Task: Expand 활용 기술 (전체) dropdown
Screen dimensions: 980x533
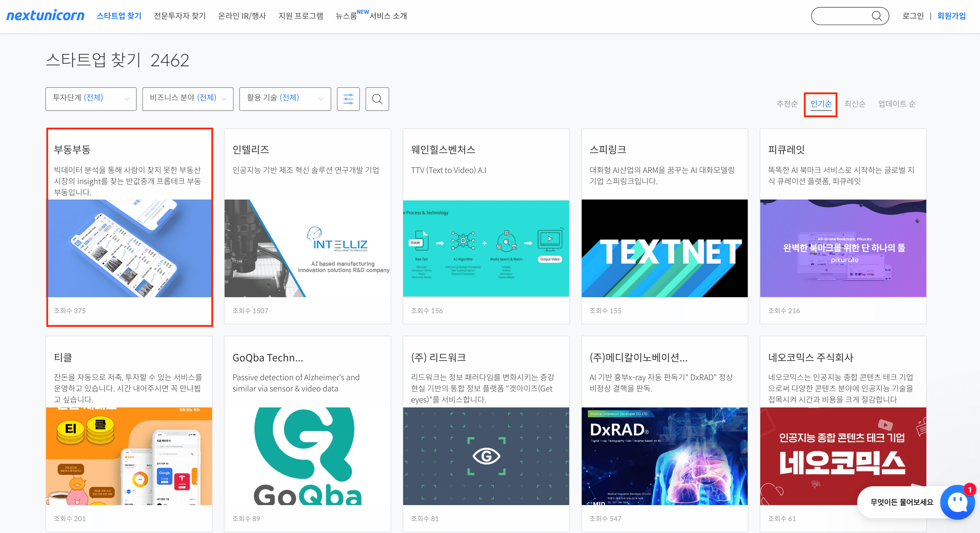Action: tap(285, 99)
